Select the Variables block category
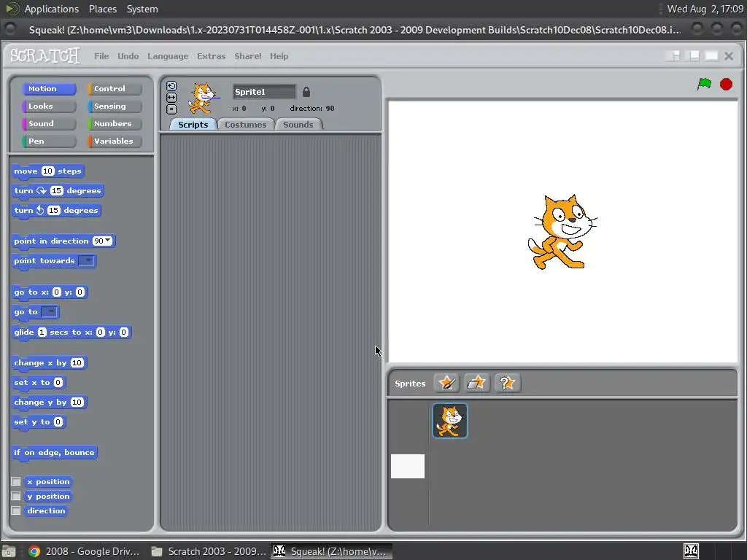This screenshot has height=560, width=747. [115, 141]
